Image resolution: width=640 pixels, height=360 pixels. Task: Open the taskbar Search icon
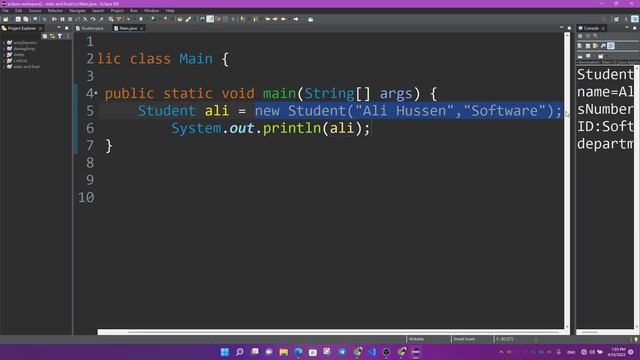[x=240, y=352]
